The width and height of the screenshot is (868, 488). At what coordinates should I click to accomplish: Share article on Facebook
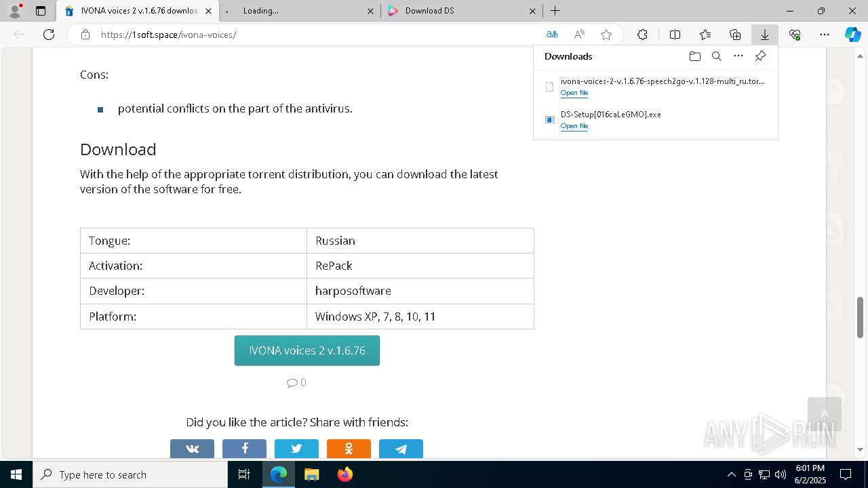pos(244,449)
